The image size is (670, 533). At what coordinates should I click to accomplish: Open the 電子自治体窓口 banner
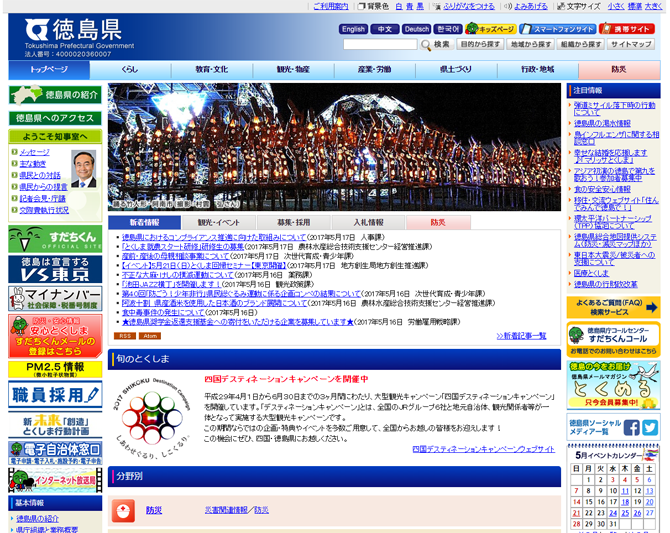tap(55, 453)
